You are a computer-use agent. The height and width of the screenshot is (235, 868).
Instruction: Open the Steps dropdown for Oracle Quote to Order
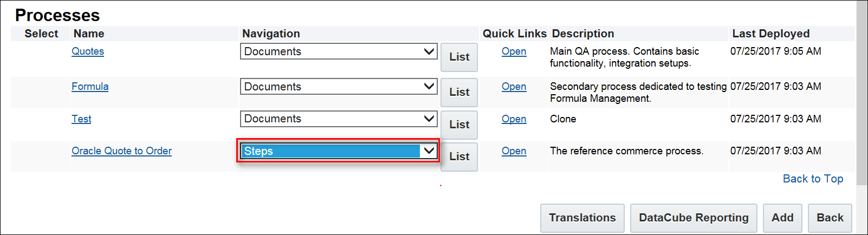click(339, 151)
